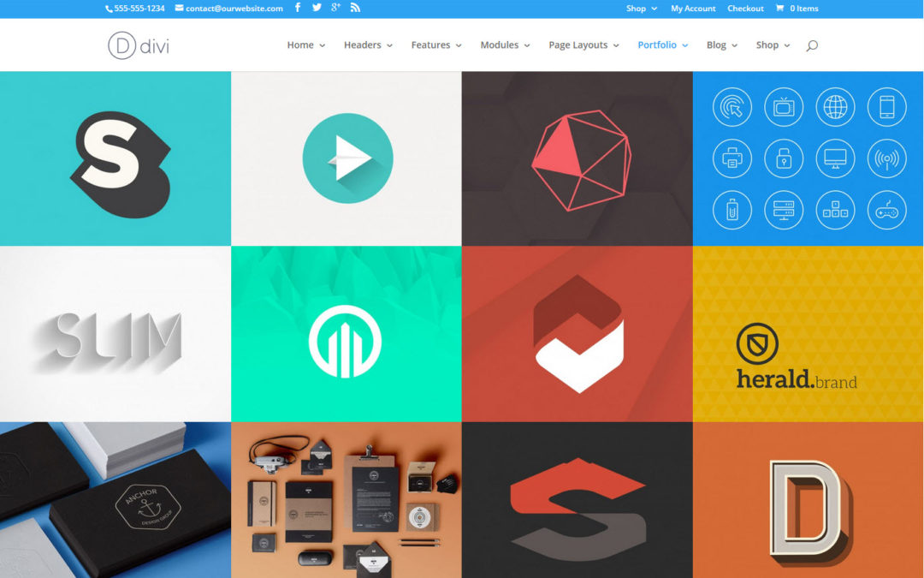The width and height of the screenshot is (924, 578).
Task: Open the Google Plus icon
Action: (335, 8)
